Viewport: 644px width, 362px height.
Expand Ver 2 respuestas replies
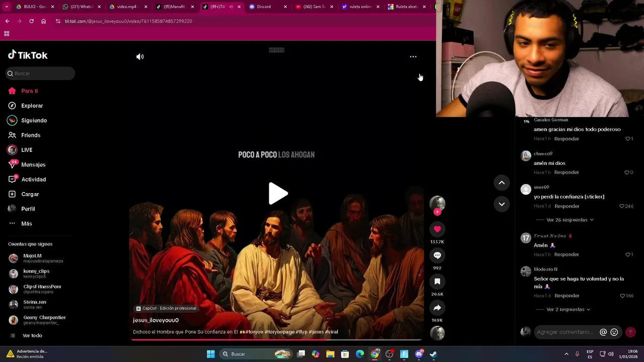[x=568, y=309]
